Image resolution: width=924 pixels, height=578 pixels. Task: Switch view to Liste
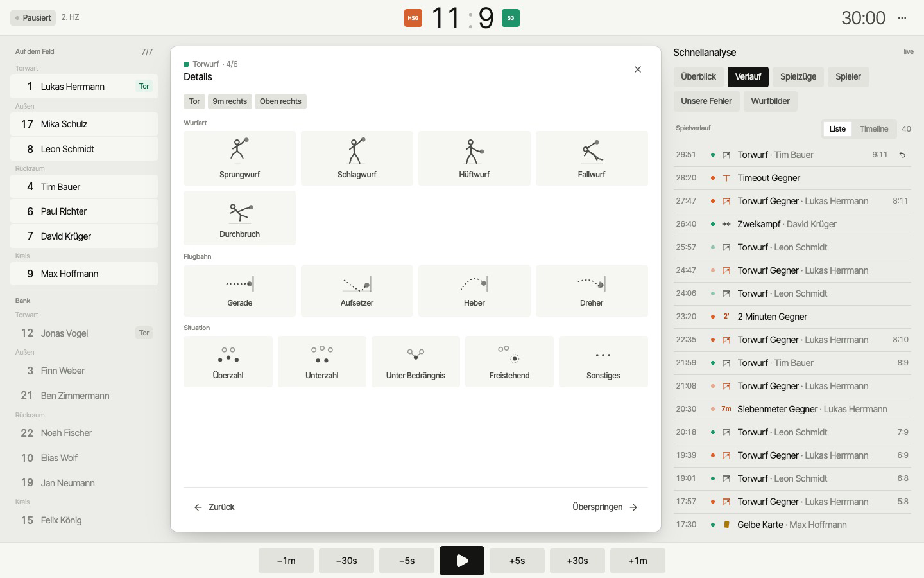(x=837, y=129)
